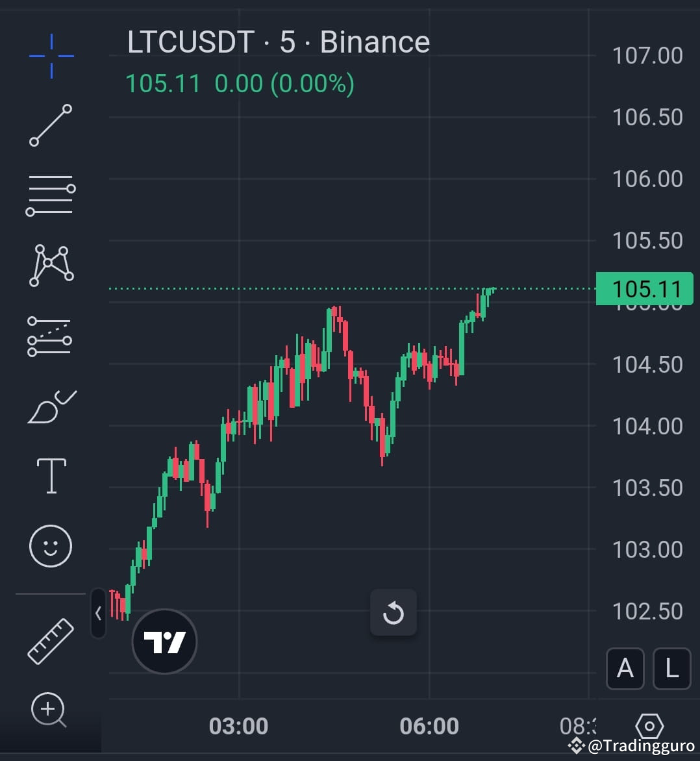
Task: Select the Text annotation tool
Action: click(51, 475)
